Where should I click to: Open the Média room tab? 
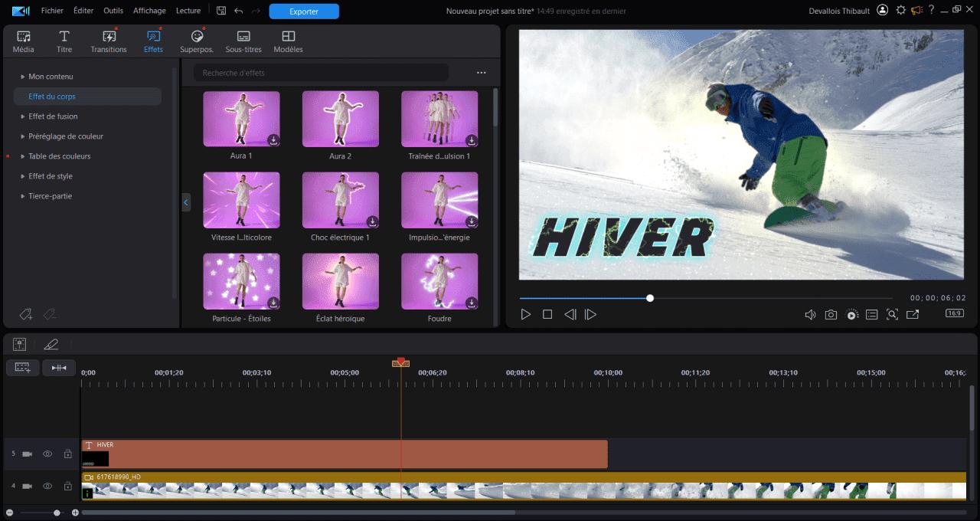click(x=24, y=41)
